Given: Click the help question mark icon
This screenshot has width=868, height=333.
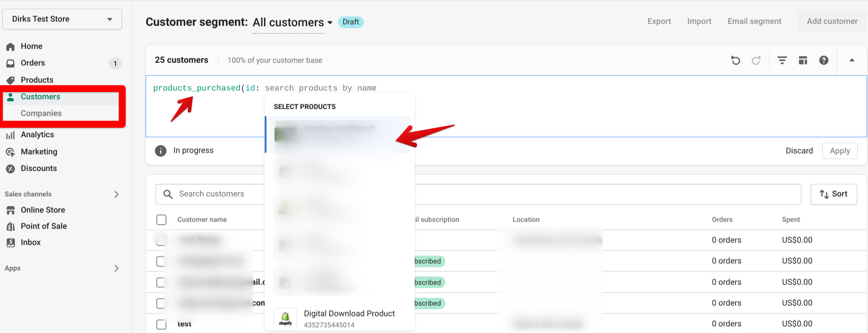Looking at the screenshot, I should pyautogui.click(x=824, y=61).
